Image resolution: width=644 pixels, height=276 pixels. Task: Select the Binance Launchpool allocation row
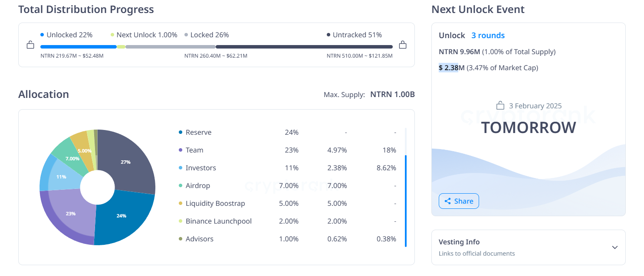click(287, 221)
